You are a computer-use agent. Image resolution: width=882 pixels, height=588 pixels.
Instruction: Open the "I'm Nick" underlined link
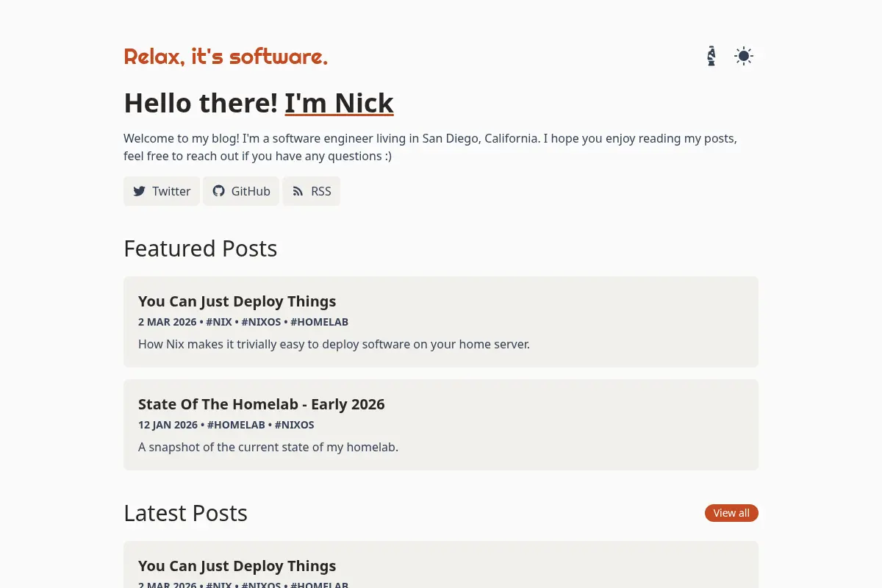[x=340, y=103]
